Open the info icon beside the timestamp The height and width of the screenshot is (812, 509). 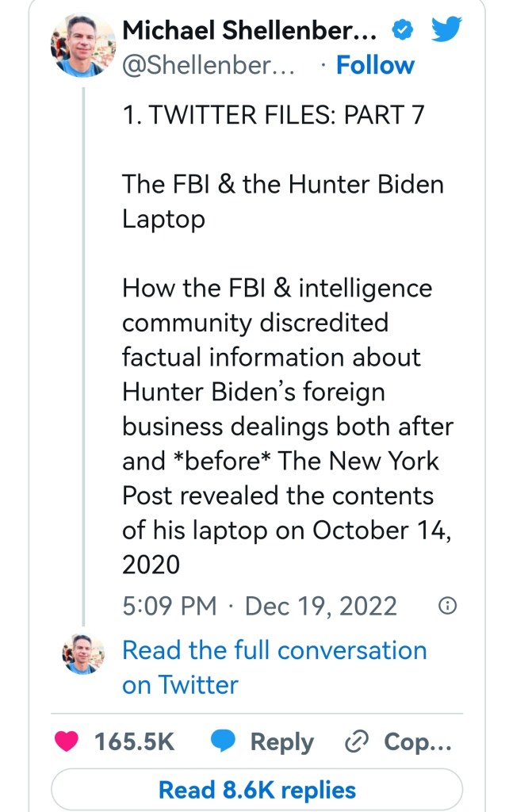(x=447, y=607)
